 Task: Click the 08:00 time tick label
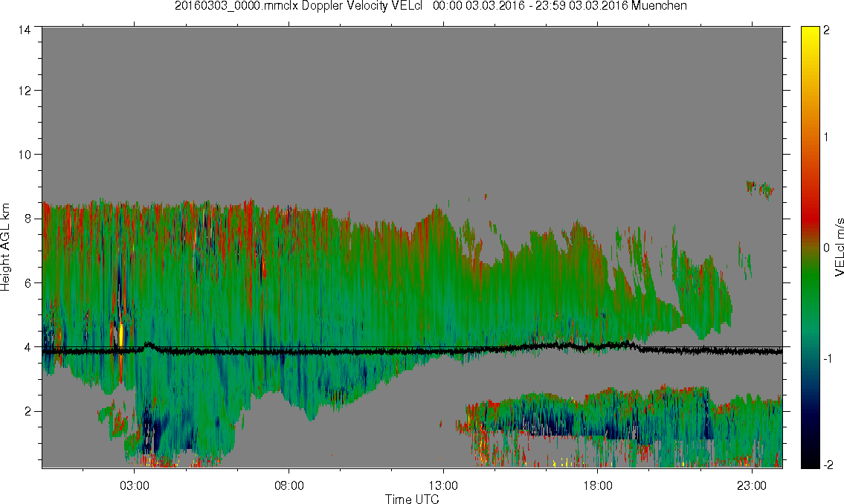[x=289, y=485]
